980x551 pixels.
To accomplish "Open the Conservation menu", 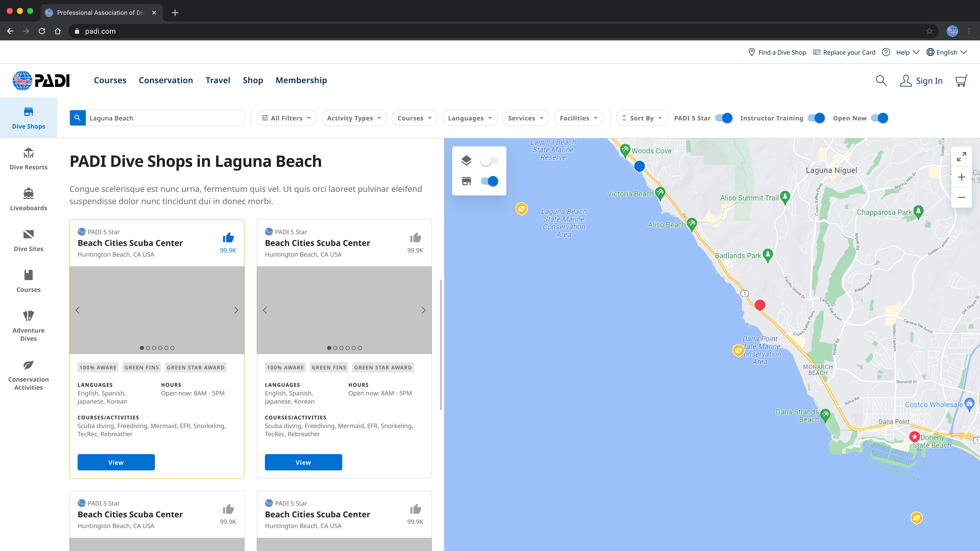I will coord(166,80).
